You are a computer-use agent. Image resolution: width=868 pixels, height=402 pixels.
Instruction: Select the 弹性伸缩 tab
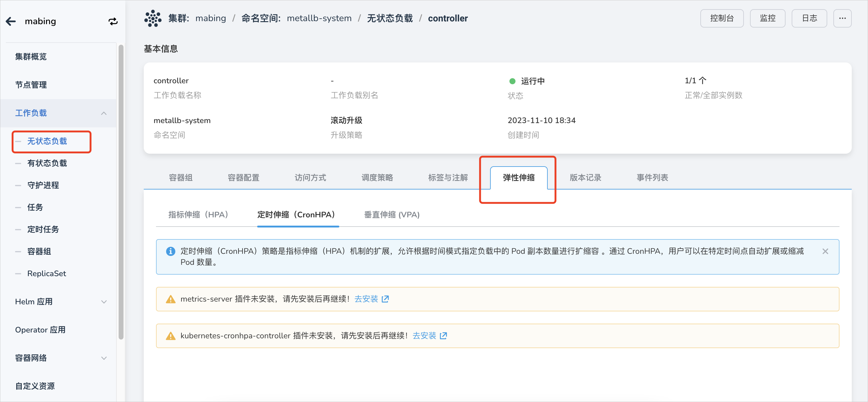[x=519, y=178]
